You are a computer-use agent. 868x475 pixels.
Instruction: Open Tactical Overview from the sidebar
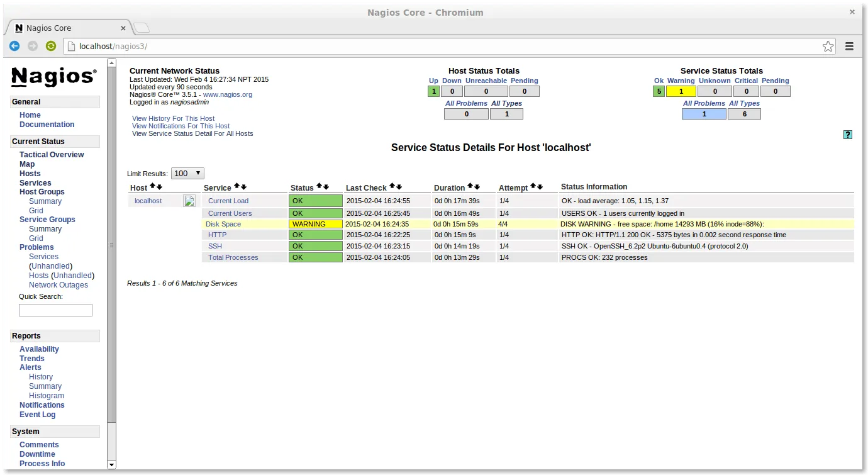[x=52, y=154]
